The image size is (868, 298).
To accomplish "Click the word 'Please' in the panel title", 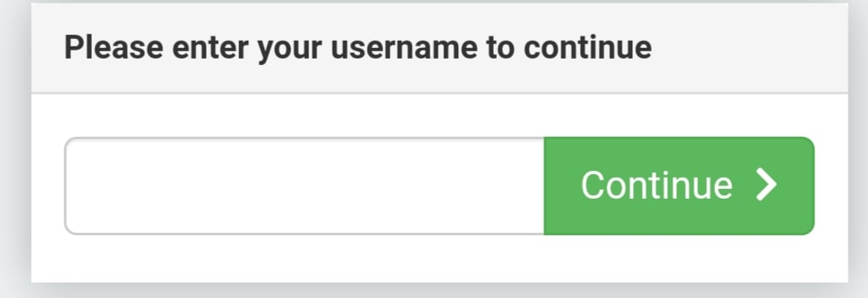I will pos(113,47).
